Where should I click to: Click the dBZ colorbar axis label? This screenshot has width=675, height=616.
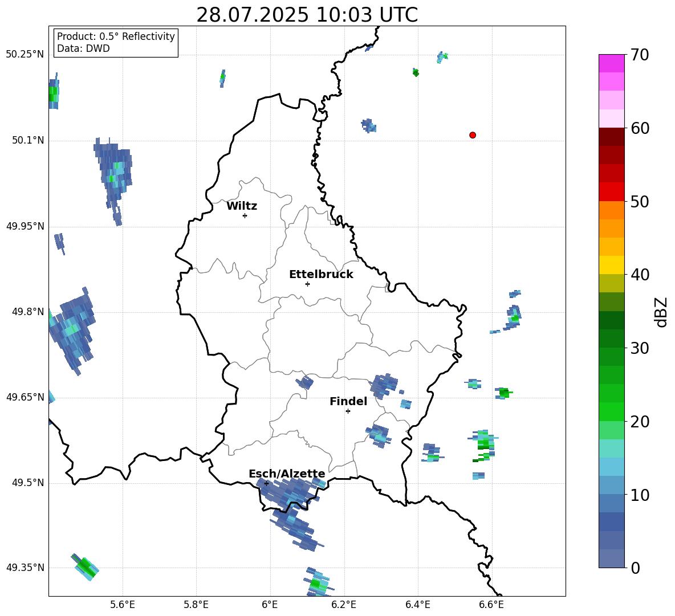[x=662, y=312]
